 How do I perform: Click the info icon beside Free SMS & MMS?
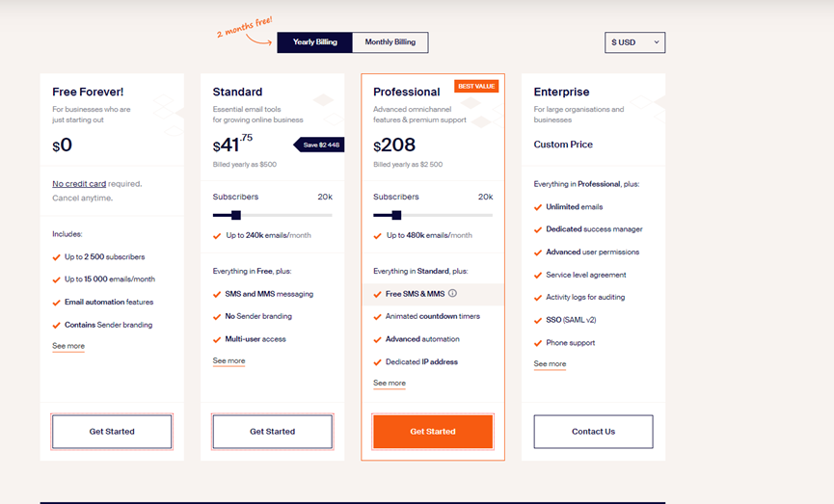tap(452, 294)
